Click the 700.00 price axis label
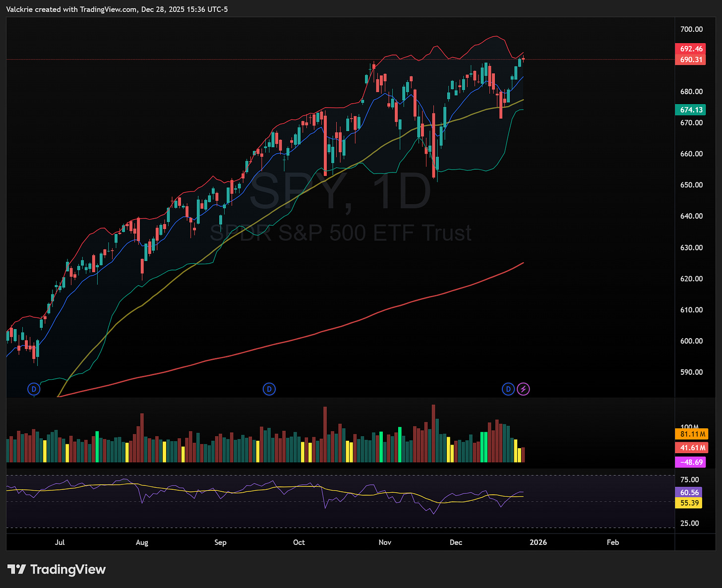Screen dimensions: 722x588 pyautogui.click(x=691, y=29)
